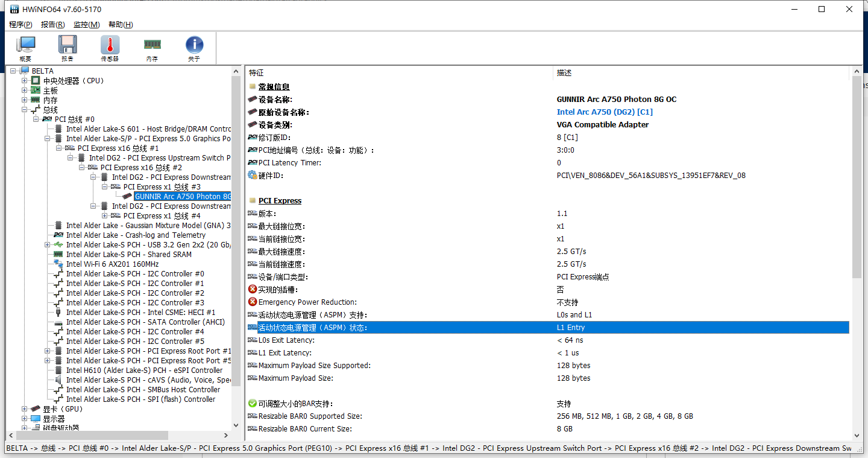Open the 监控(M) menu
The height and width of the screenshot is (458, 868).
pyautogui.click(x=86, y=25)
